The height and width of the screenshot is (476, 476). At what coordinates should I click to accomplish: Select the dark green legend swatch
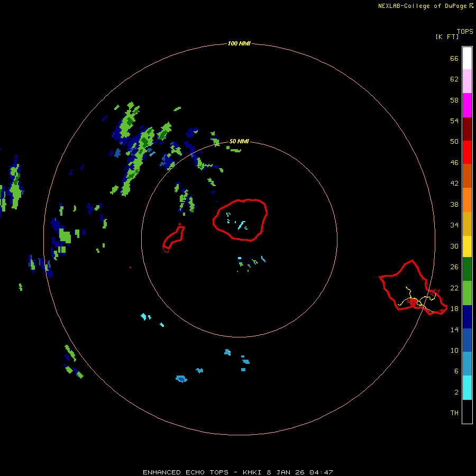pyautogui.click(x=467, y=269)
